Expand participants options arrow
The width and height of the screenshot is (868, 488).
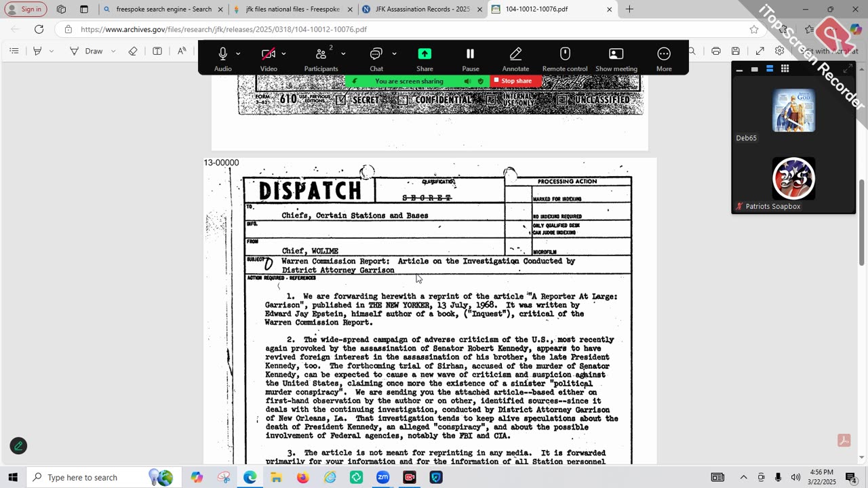click(x=343, y=54)
